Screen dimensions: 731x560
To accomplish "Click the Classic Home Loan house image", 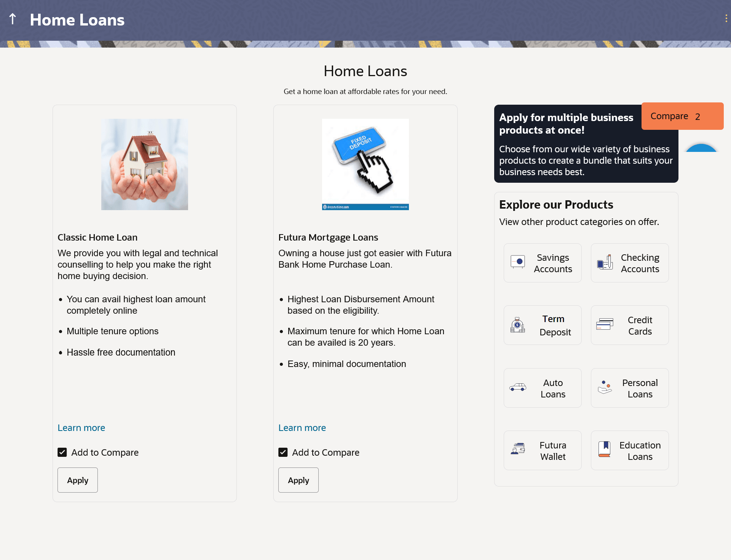I will click(x=145, y=164).
